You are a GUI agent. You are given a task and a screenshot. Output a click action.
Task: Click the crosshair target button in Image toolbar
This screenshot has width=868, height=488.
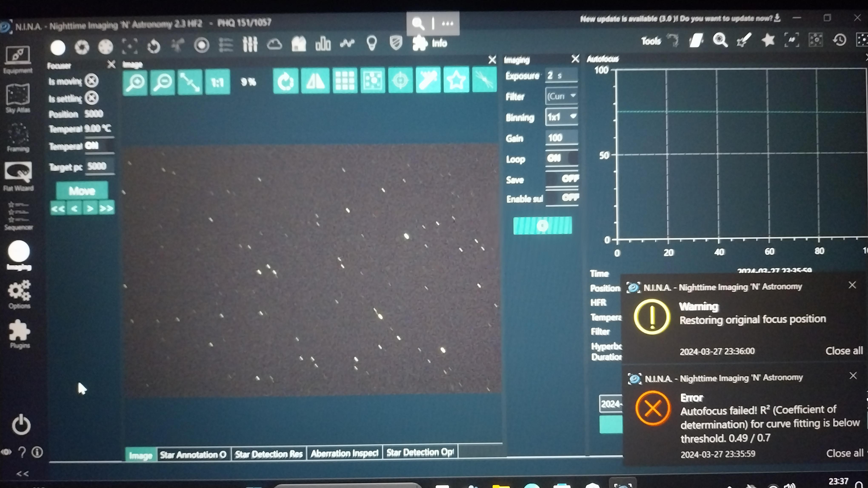(x=400, y=80)
